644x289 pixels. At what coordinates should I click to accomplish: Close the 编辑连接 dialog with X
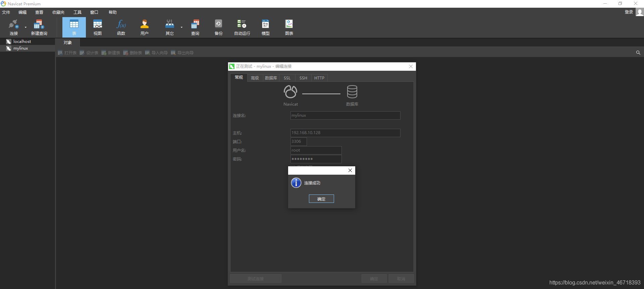(411, 66)
